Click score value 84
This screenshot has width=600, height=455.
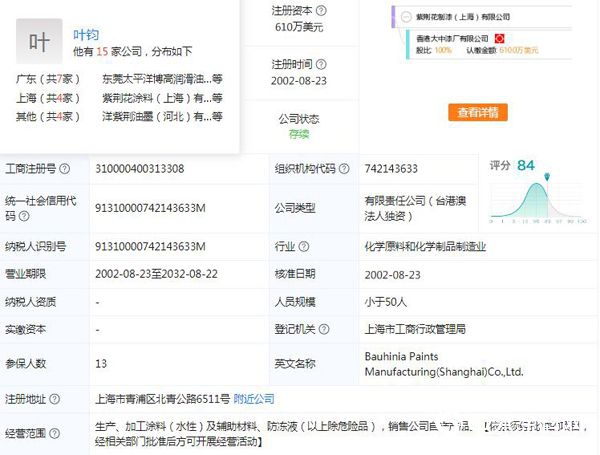526,165
